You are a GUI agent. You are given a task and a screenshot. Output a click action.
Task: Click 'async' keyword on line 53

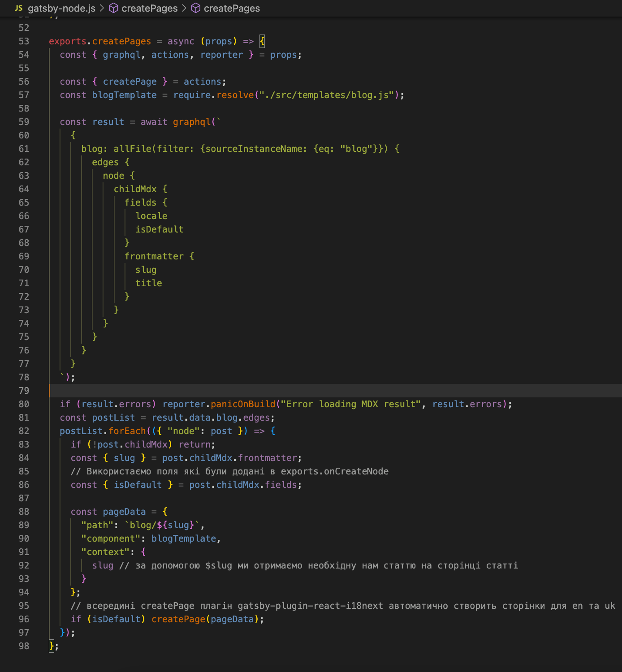click(181, 41)
